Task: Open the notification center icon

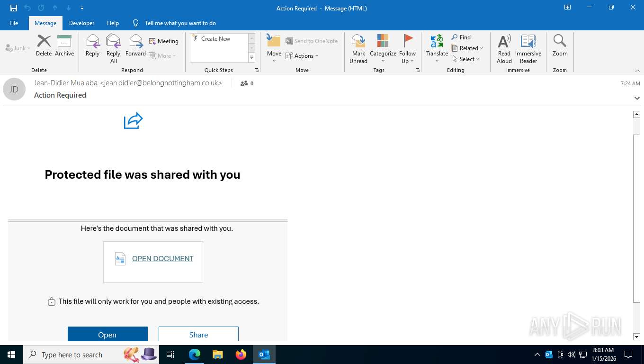Action: (x=628, y=355)
